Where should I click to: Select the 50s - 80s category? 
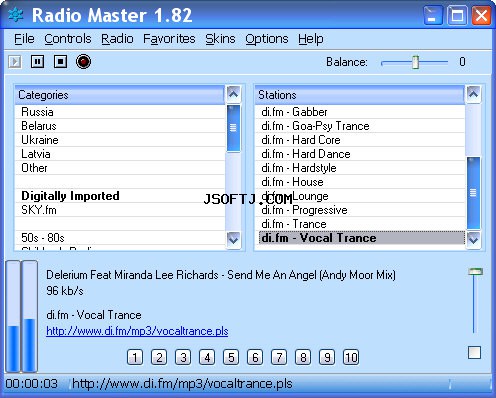tap(120, 238)
